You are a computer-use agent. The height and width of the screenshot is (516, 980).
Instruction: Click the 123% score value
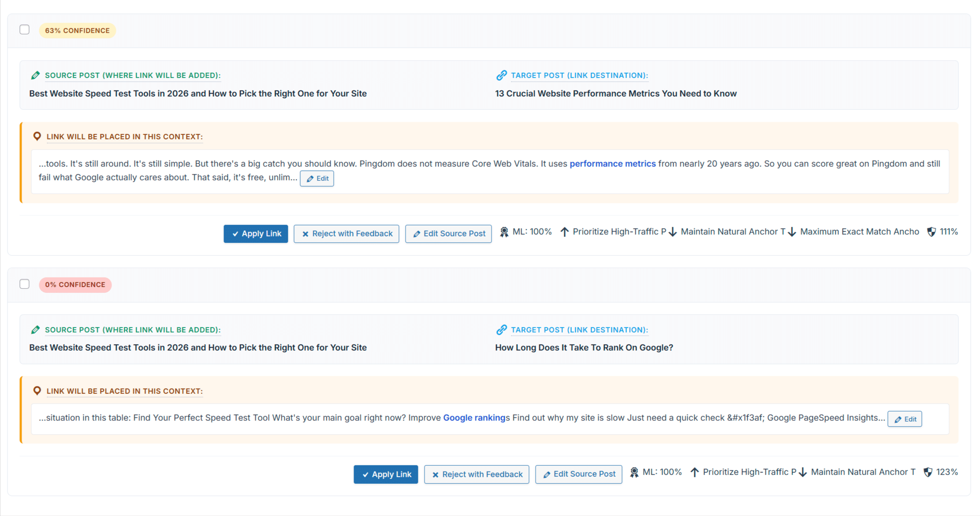(x=947, y=472)
